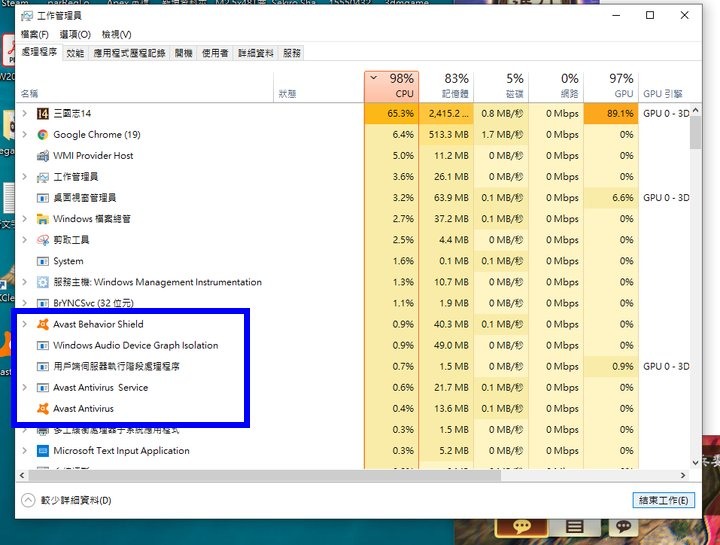Click the BrYNCSvc process icon
This screenshot has height=545, width=720.
coord(43,303)
